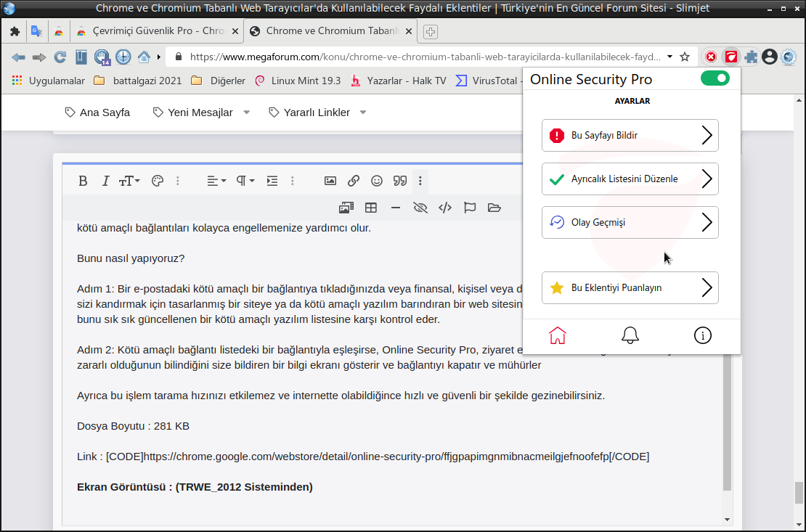
Task: Click the history clock icon
Action: (123, 57)
